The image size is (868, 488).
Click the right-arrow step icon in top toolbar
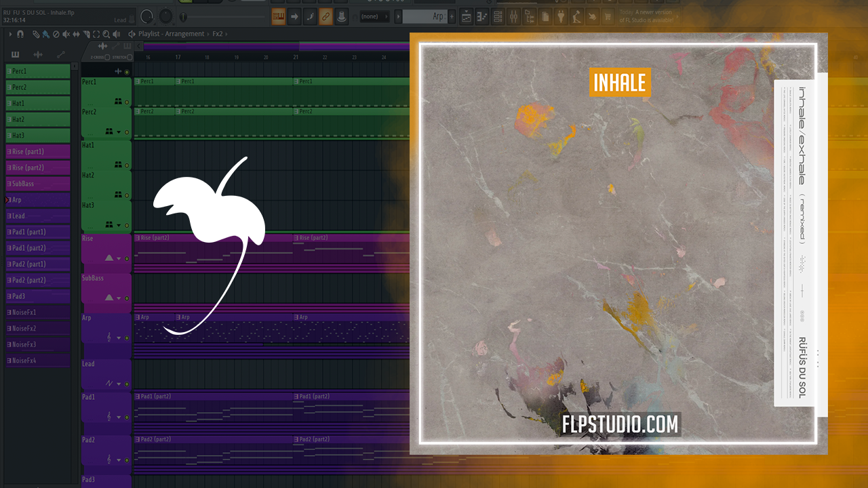[294, 16]
